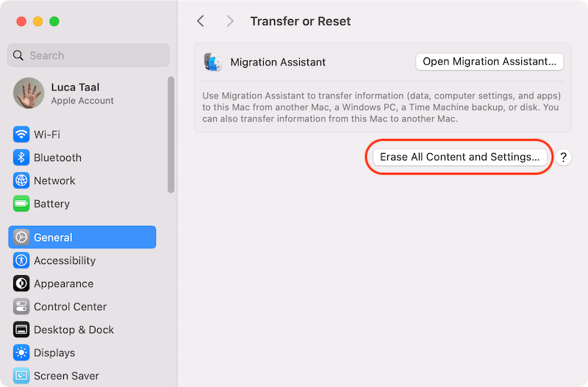
Task: Click the green Battery icon
Action: [x=21, y=204]
